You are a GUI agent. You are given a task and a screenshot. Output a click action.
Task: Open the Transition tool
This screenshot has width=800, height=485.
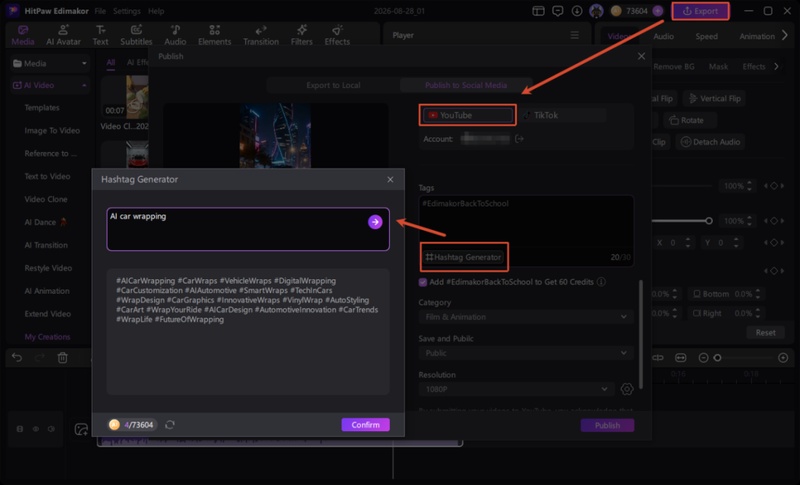(x=261, y=35)
